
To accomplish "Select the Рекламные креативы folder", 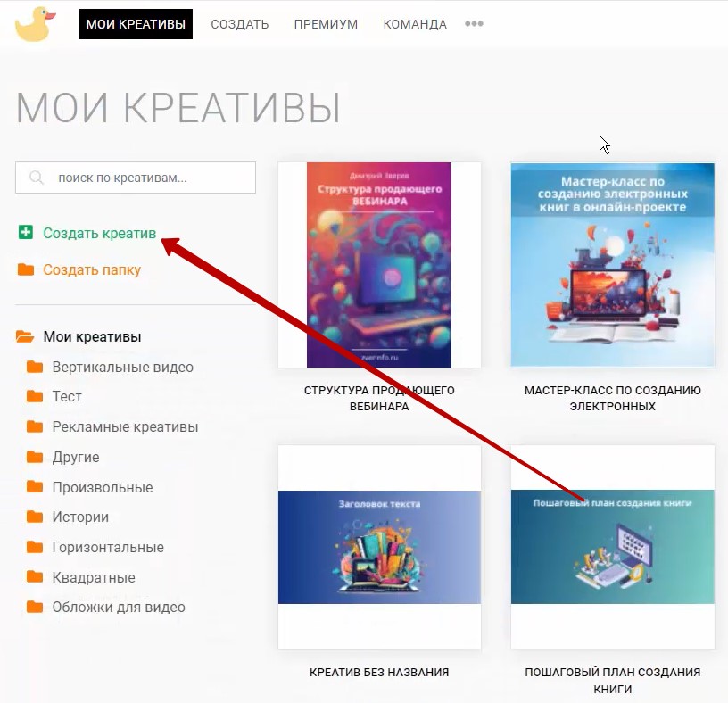I will [125, 426].
